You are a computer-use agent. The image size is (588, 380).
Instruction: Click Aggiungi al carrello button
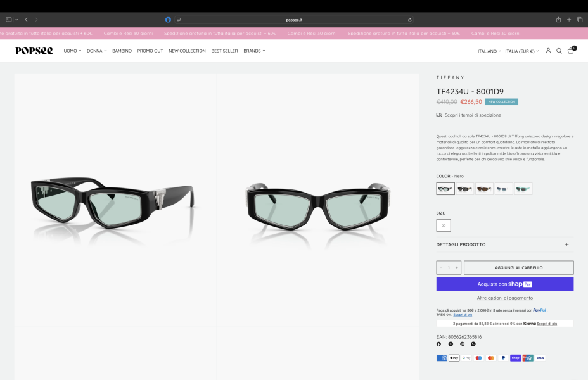pos(518,267)
